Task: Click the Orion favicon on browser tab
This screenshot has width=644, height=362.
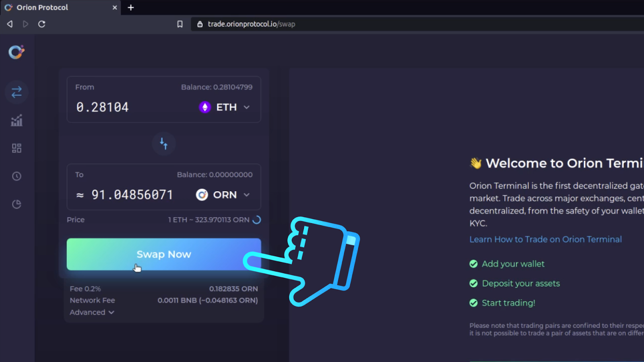Action: click(x=8, y=8)
